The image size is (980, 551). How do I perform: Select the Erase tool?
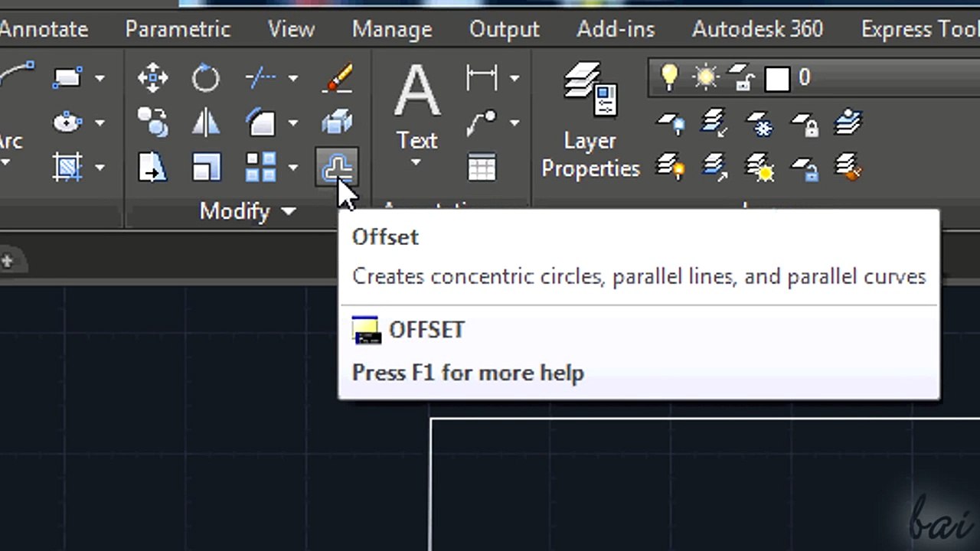[x=338, y=77]
